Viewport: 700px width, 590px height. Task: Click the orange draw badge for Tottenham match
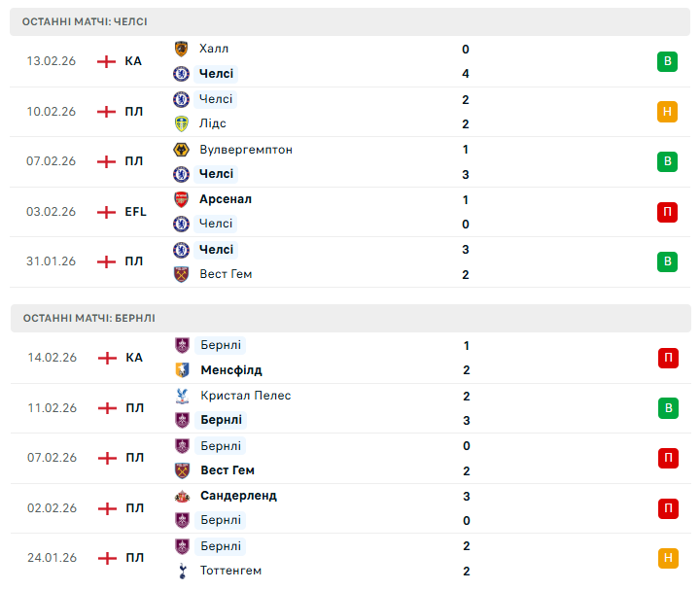667,558
